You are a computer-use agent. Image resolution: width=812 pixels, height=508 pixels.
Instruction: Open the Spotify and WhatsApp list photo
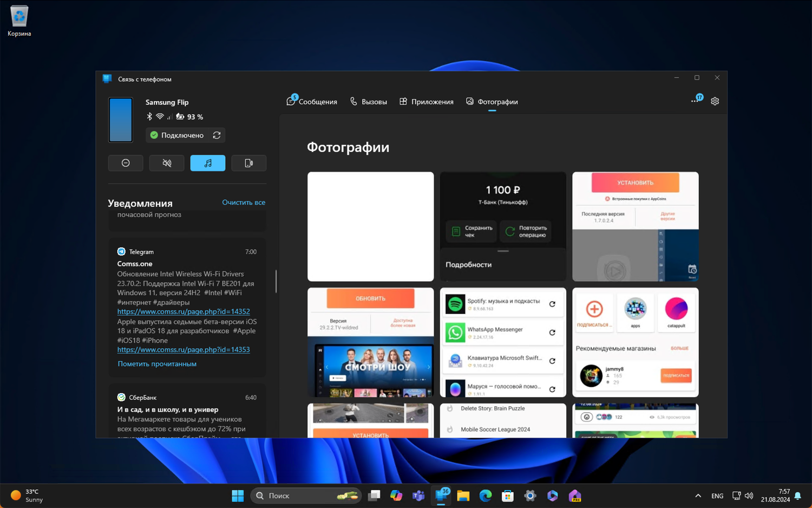503,342
